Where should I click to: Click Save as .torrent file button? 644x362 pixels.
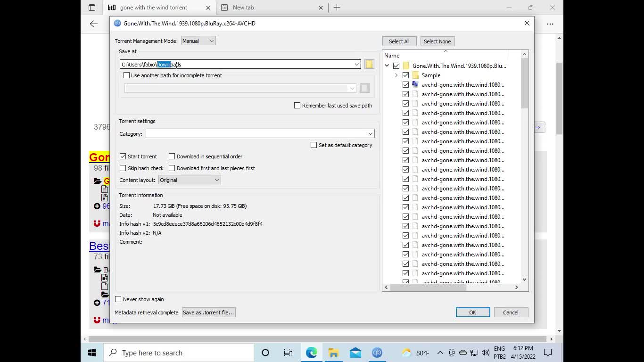(208, 313)
